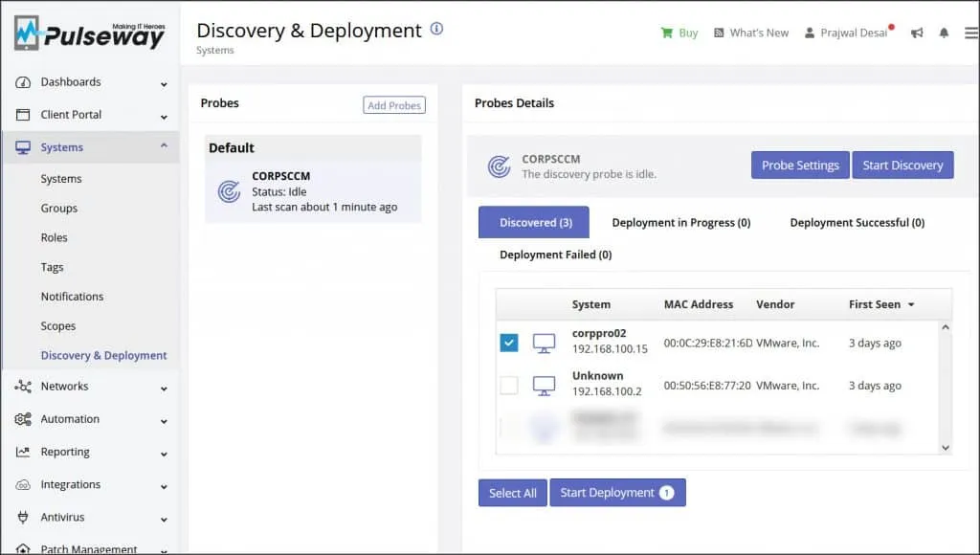Switch to Deployment Failed (0) tab
The height and width of the screenshot is (555, 980).
tap(556, 255)
